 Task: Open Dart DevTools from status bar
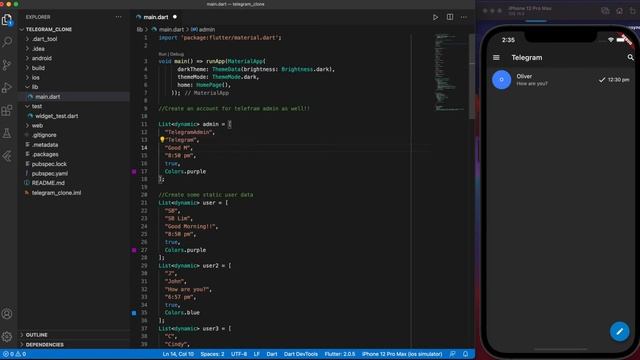[301, 354]
